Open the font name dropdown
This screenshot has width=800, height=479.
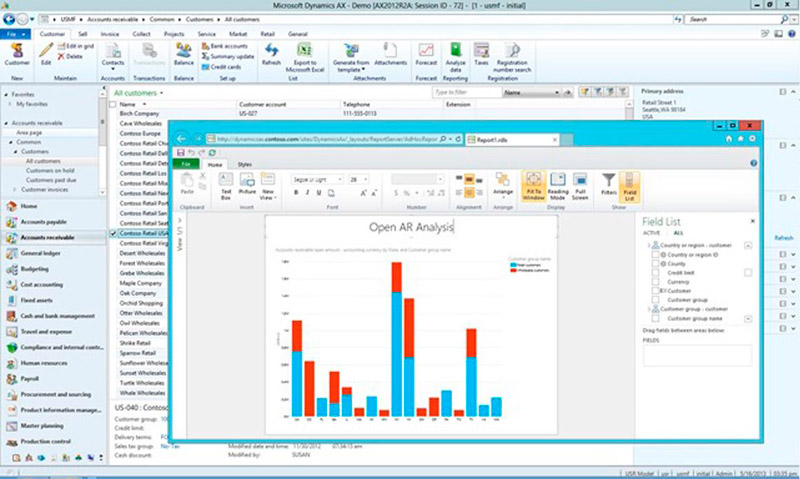pos(340,180)
